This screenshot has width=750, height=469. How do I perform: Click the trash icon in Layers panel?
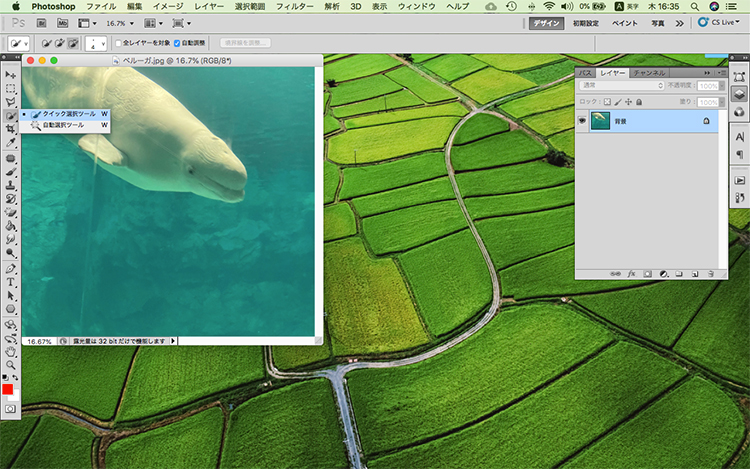709,273
